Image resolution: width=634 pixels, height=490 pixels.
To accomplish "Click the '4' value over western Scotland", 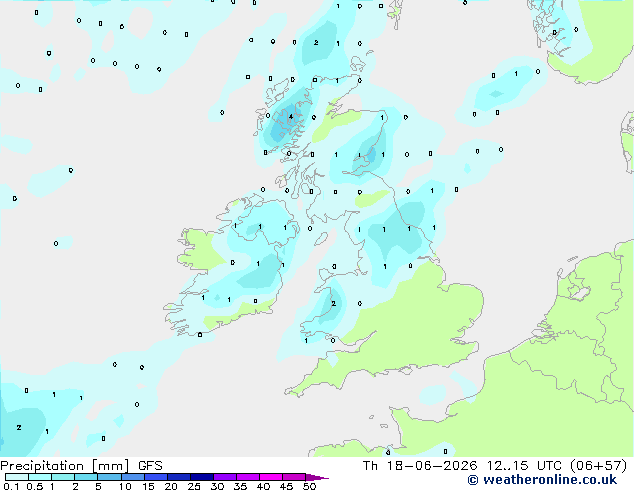I will point(291,117).
